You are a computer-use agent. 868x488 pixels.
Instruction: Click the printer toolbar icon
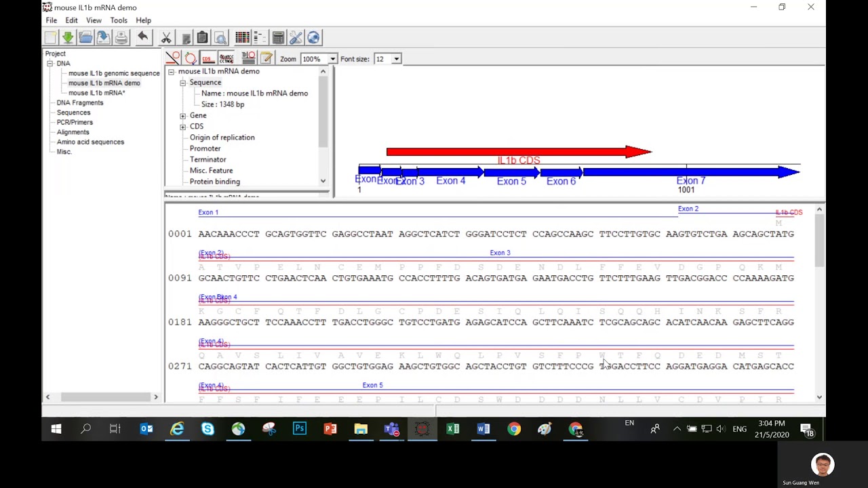pyautogui.click(x=121, y=37)
